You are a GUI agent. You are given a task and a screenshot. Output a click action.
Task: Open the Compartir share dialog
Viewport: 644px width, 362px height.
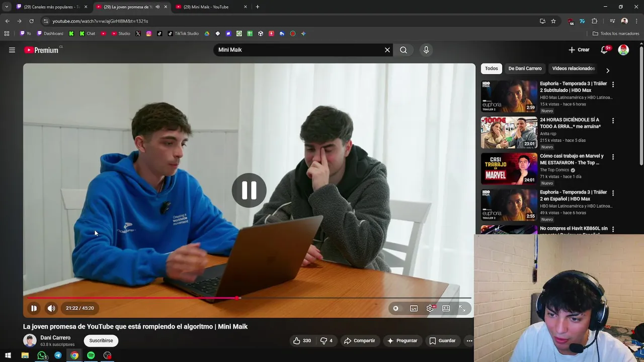359,340
